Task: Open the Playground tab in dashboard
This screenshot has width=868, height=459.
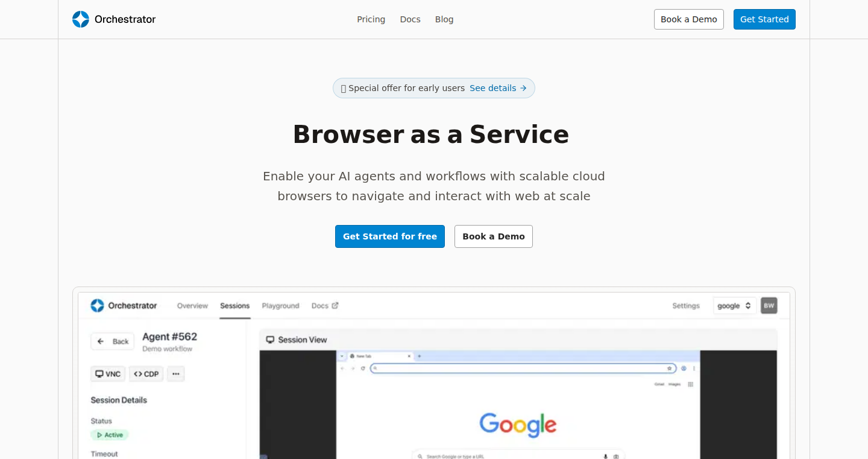Action: 280,306
